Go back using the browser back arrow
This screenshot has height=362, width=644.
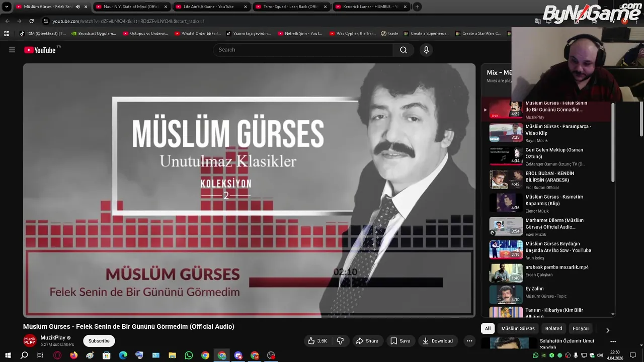(7, 21)
